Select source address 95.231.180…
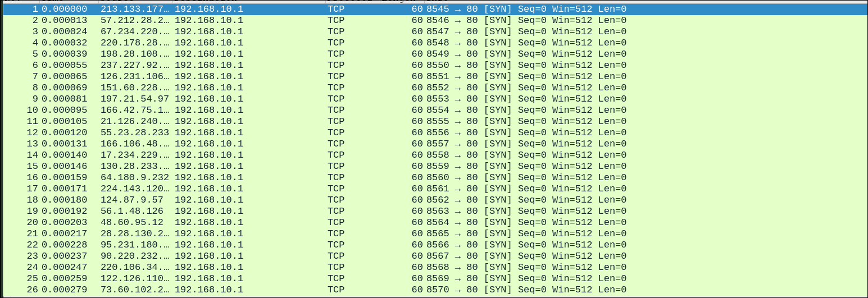 pos(135,245)
